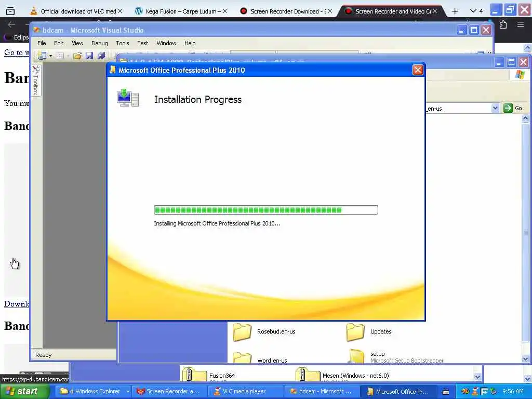Click the installer computer-download icon
Image resolution: width=532 pixels, height=399 pixels.
click(x=128, y=98)
